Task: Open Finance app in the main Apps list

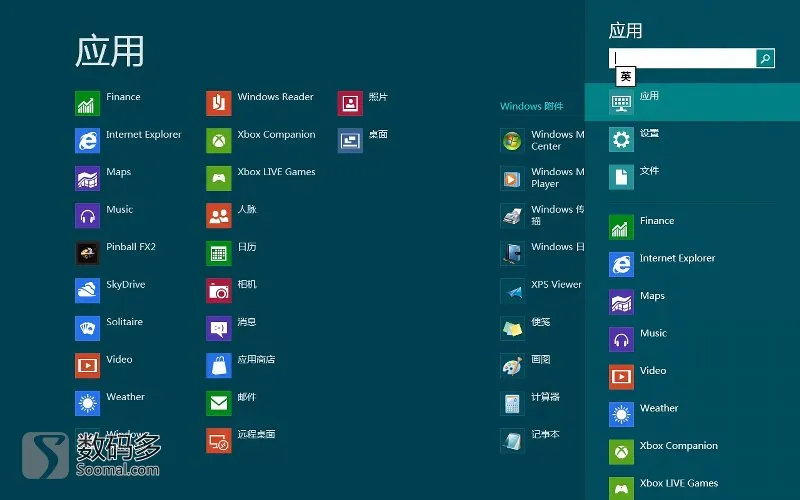Action: tap(108, 103)
